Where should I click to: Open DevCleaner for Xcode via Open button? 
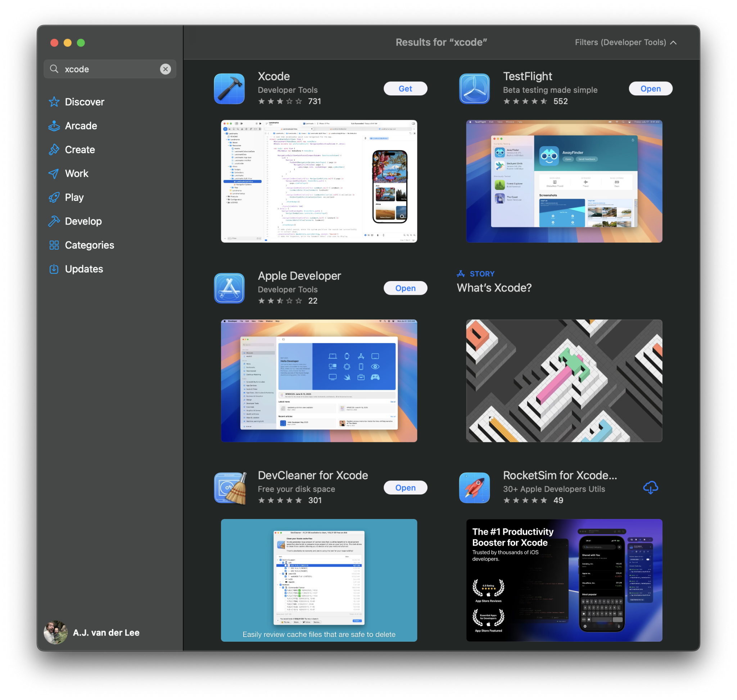click(405, 488)
